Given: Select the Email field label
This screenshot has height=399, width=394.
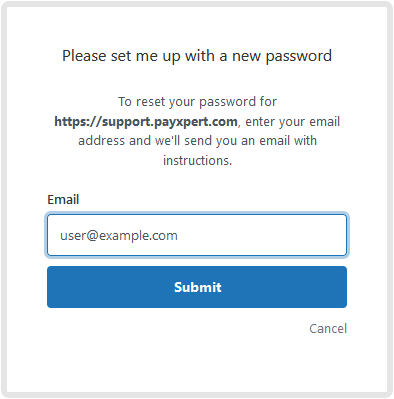Looking at the screenshot, I should point(63,199).
